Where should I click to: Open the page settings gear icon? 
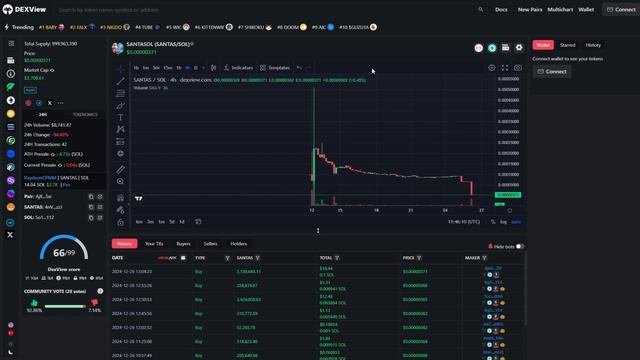pos(519,48)
